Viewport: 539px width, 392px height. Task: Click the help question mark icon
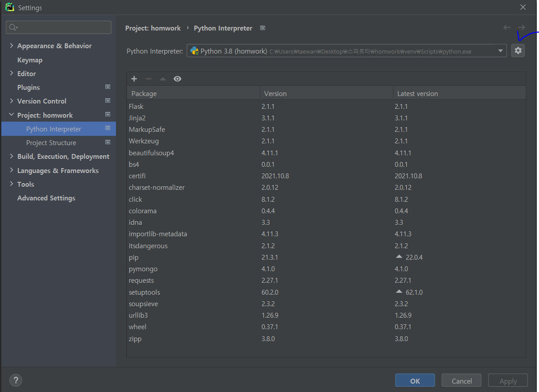15,380
